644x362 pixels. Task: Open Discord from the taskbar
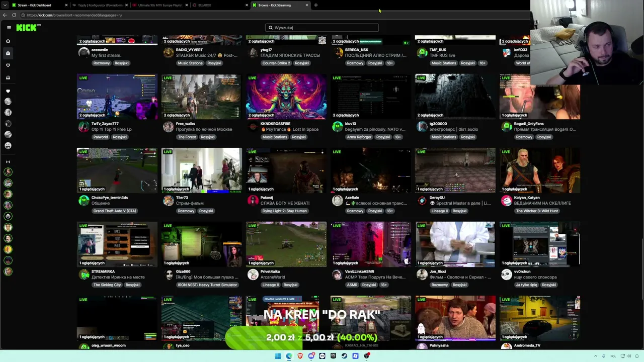[x=311, y=356]
